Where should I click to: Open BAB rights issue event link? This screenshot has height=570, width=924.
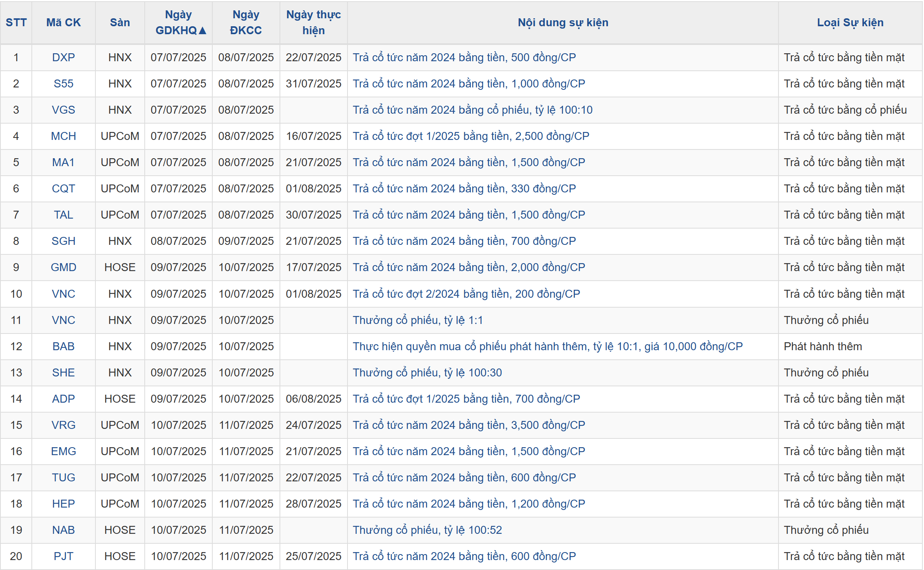pos(548,347)
